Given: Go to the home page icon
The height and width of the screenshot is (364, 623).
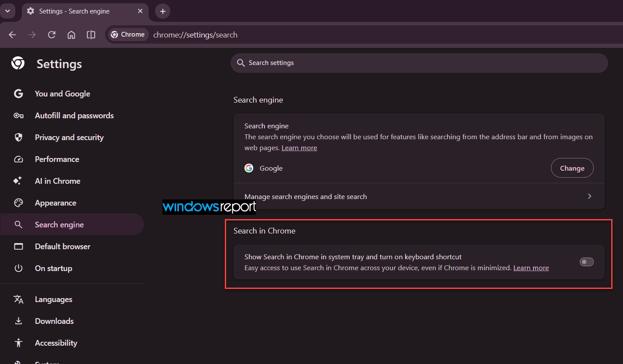Looking at the screenshot, I should (x=72, y=35).
